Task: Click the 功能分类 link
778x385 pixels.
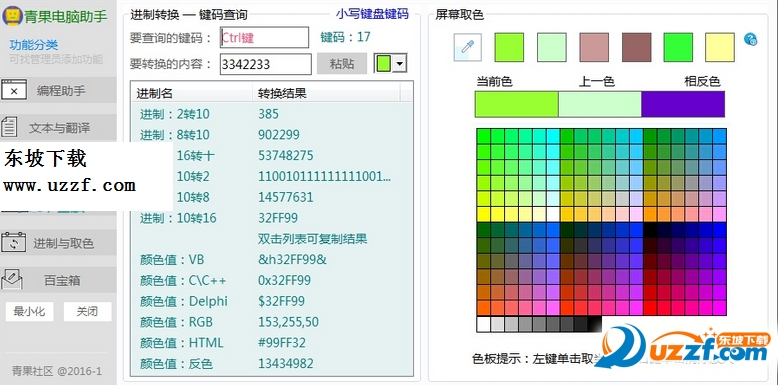Action: pyautogui.click(x=34, y=45)
